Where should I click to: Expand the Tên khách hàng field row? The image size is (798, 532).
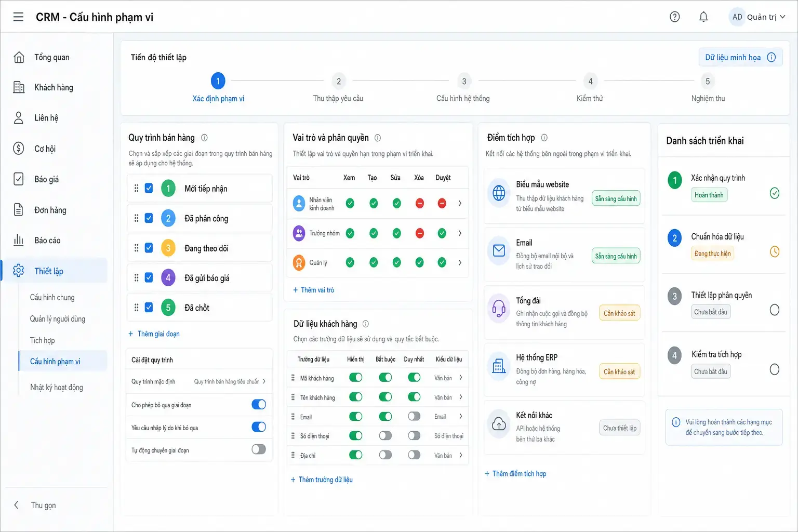[x=461, y=397]
